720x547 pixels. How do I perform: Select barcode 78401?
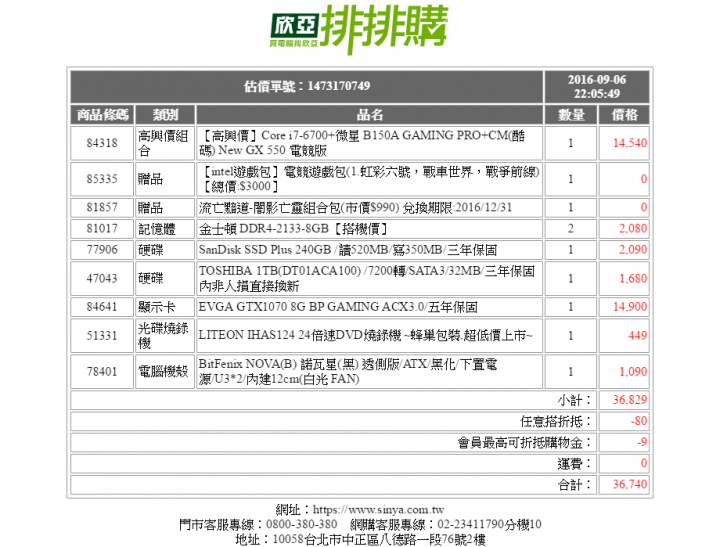click(x=102, y=371)
